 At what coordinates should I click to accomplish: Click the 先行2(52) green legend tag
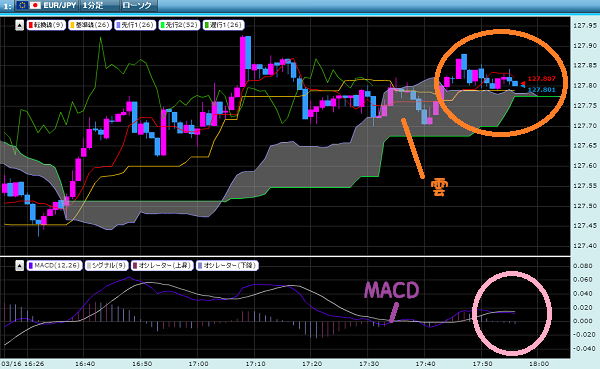(179, 25)
